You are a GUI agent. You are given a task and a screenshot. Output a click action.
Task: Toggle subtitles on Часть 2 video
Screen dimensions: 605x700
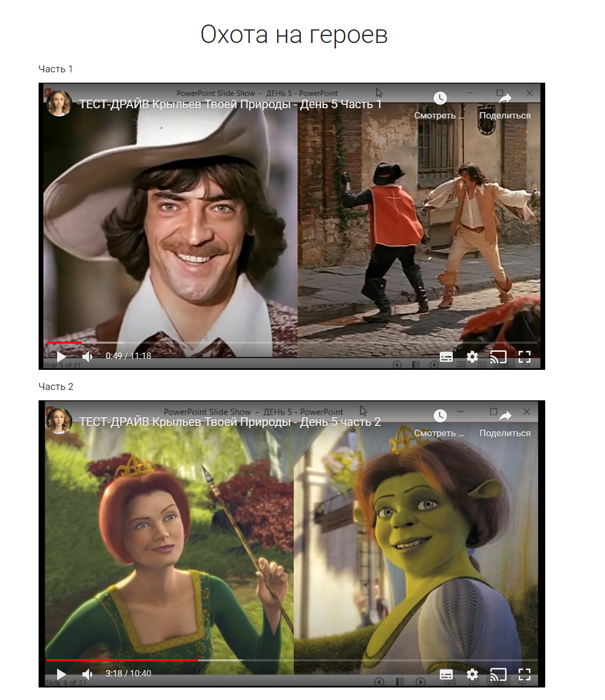pyautogui.click(x=446, y=674)
